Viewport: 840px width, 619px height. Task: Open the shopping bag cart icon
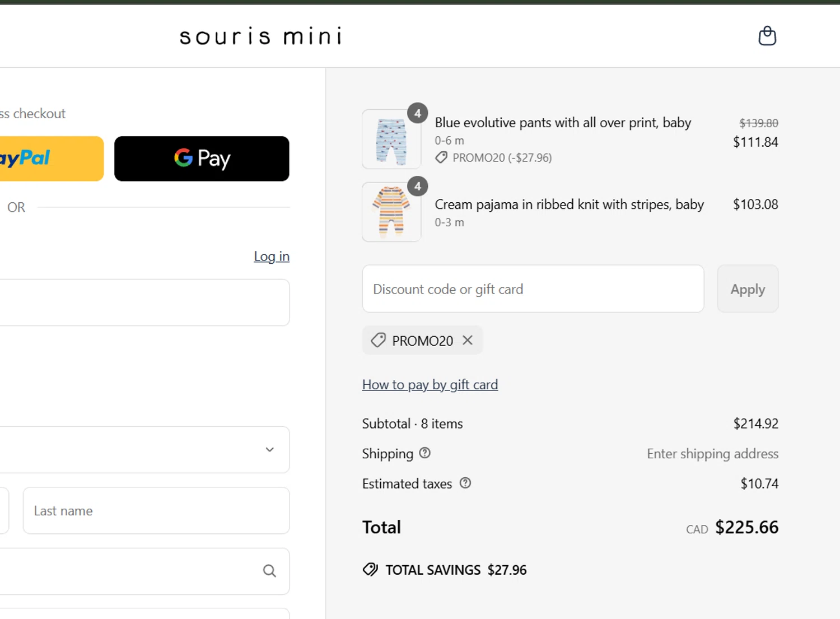pyautogui.click(x=767, y=36)
